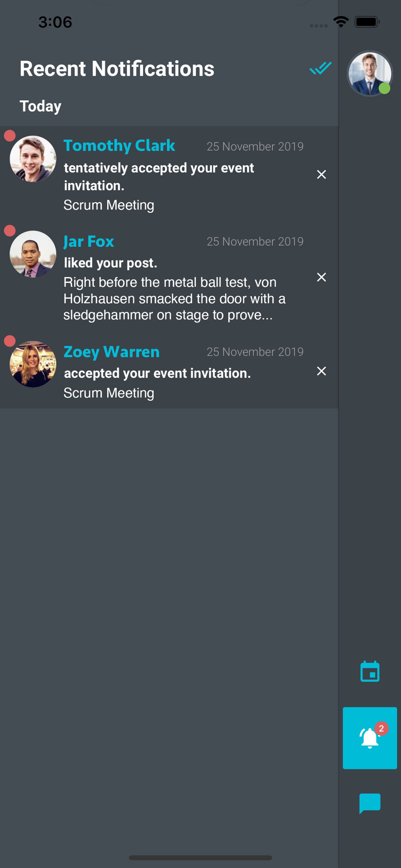The image size is (401, 868).
Task: Open the chat messages icon
Action: [370, 803]
